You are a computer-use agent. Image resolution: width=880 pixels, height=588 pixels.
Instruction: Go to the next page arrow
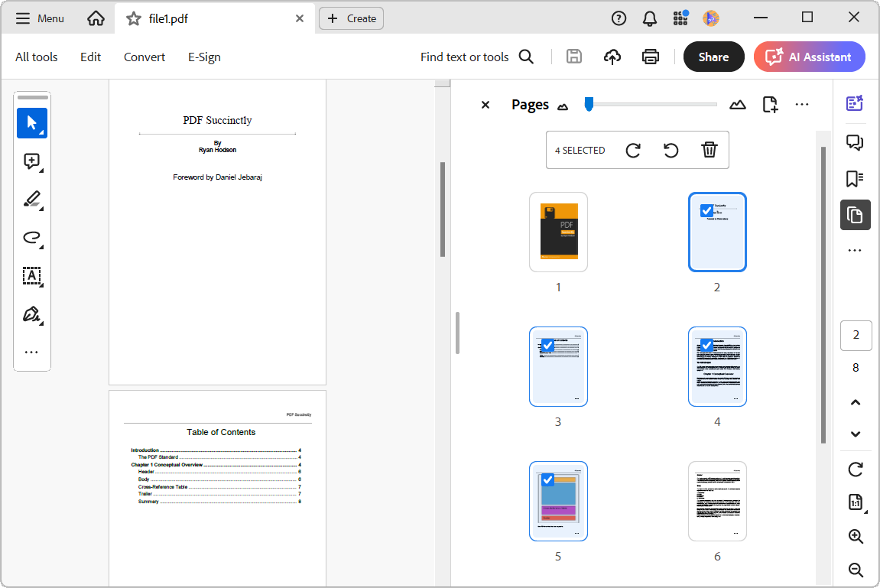(x=856, y=434)
